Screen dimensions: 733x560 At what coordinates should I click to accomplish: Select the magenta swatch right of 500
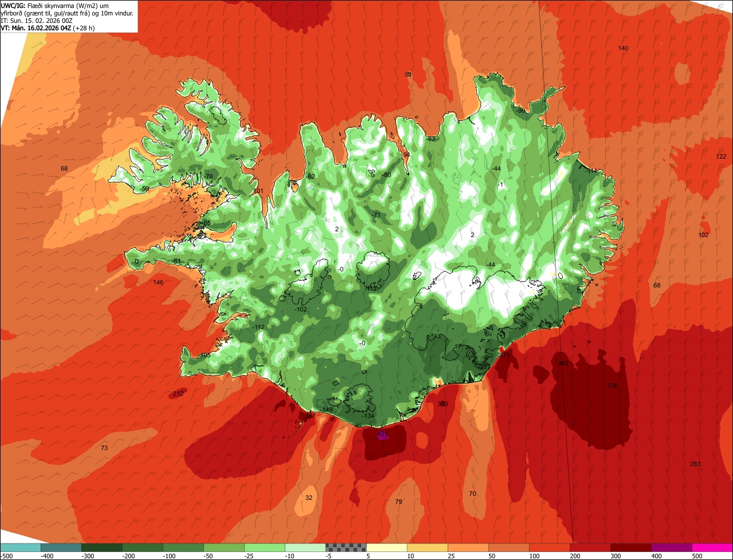pos(712,547)
